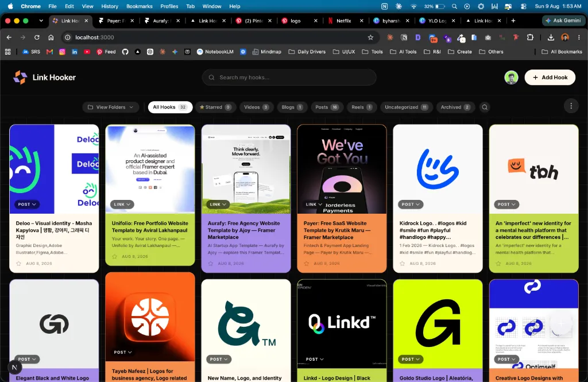Image resolution: width=588 pixels, height=382 pixels.
Task: Open POST type dropdown on tbh card
Action: point(506,204)
